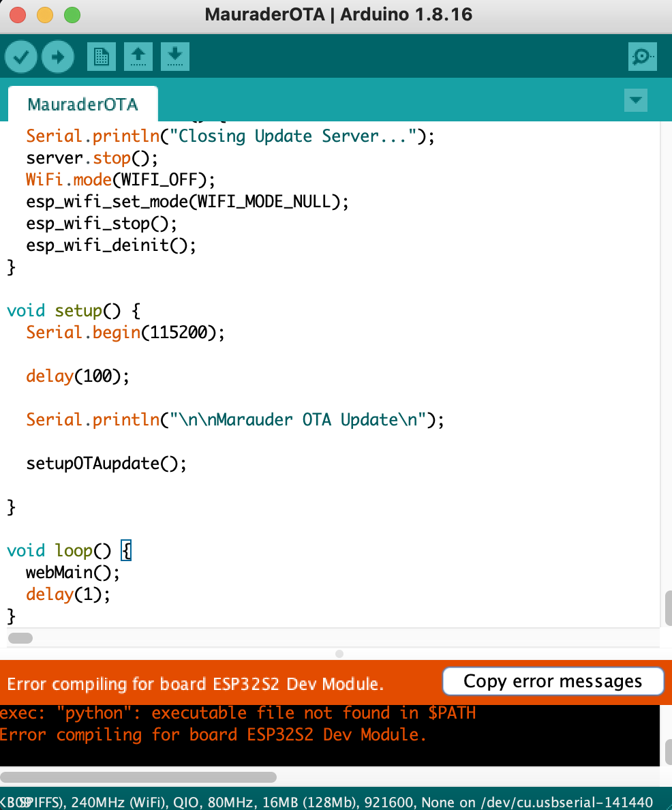Click the horizontal editor scrollbar thumb
This screenshot has width=672, height=810.
pyautogui.click(x=20, y=638)
